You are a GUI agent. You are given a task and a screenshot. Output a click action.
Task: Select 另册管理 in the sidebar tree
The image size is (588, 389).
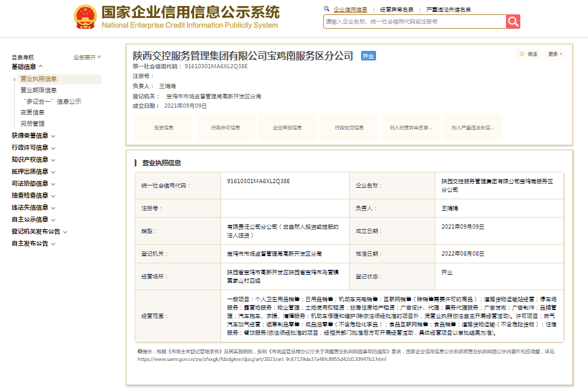click(x=32, y=124)
